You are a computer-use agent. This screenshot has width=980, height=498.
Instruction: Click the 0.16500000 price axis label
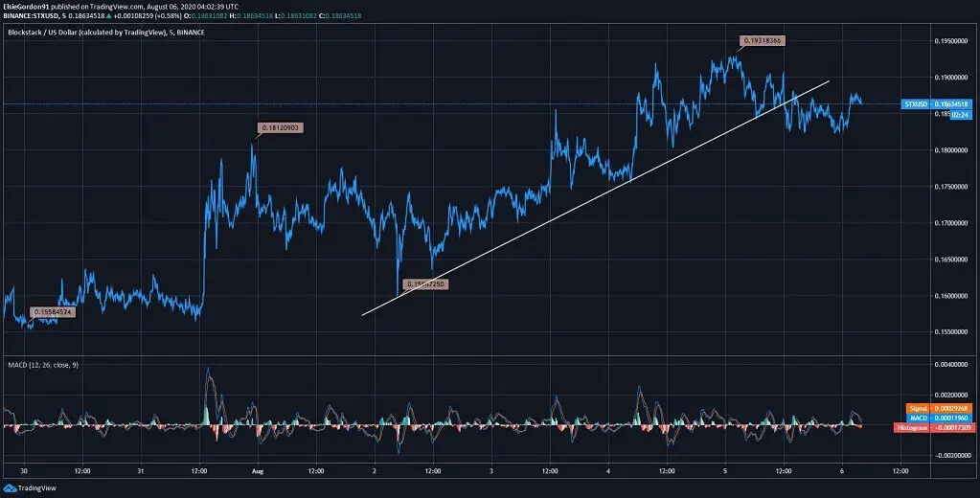tap(950, 260)
